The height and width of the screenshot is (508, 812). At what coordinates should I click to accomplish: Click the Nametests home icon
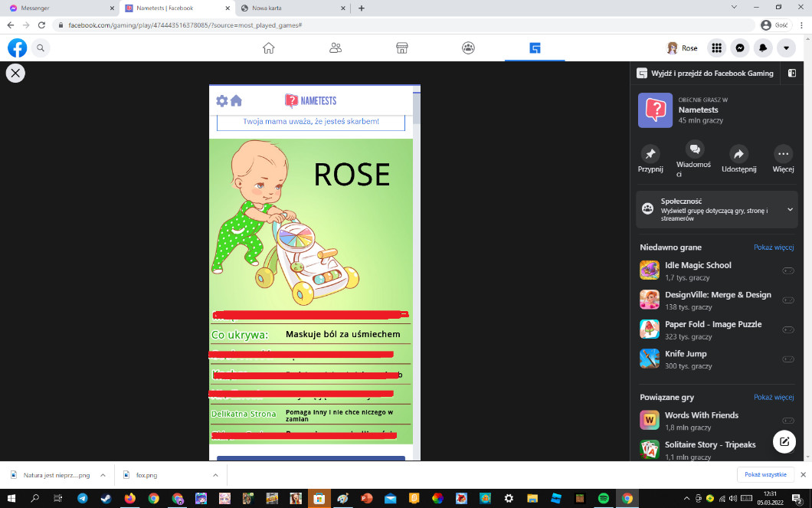pyautogui.click(x=236, y=101)
